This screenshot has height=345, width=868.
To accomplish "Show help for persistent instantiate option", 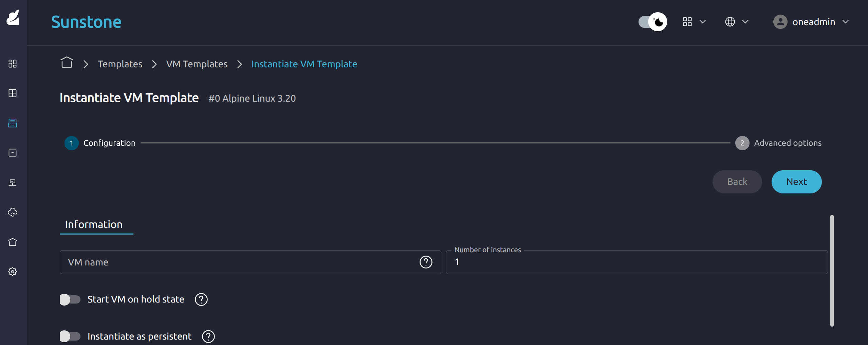I will pos(208,337).
